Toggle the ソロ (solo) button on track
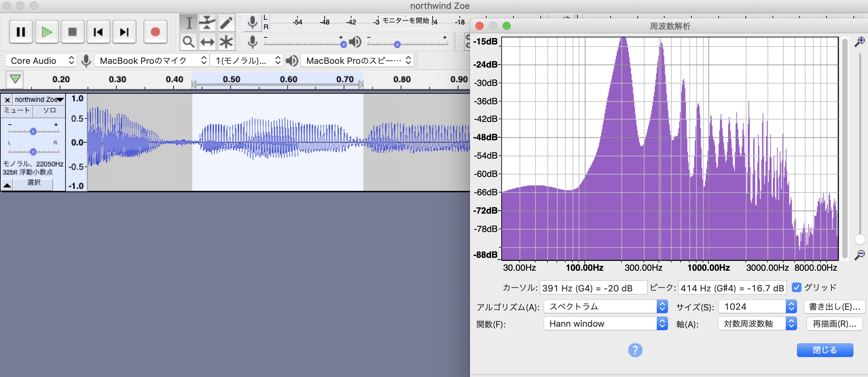Screen dimensions: 868x377 (49, 111)
